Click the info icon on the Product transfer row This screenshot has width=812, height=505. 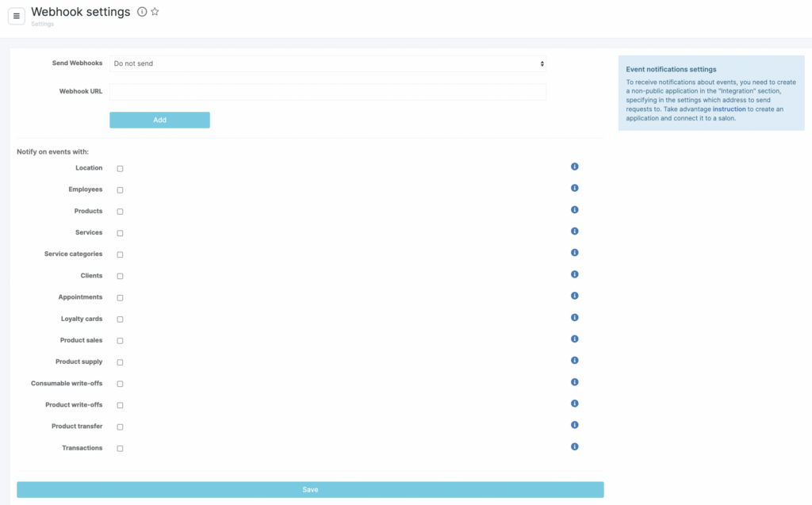(574, 425)
